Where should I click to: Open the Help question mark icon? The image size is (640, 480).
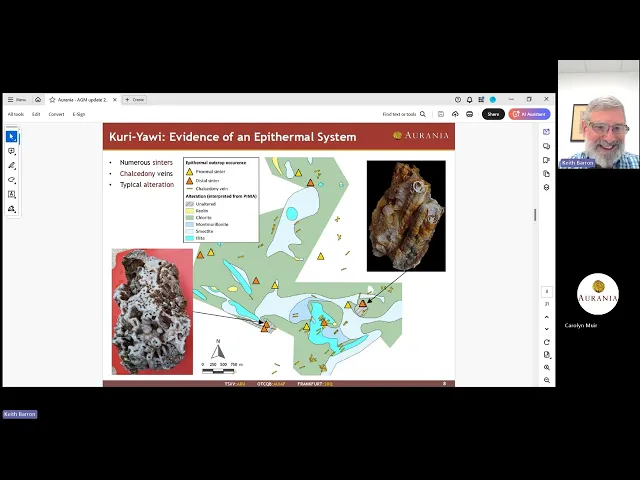(458, 100)
